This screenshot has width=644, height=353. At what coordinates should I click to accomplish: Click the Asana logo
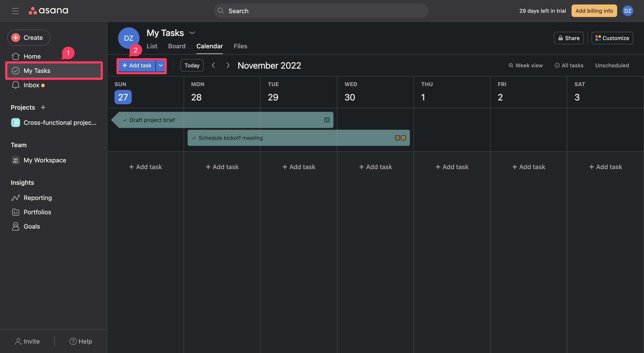coord(48,11)
